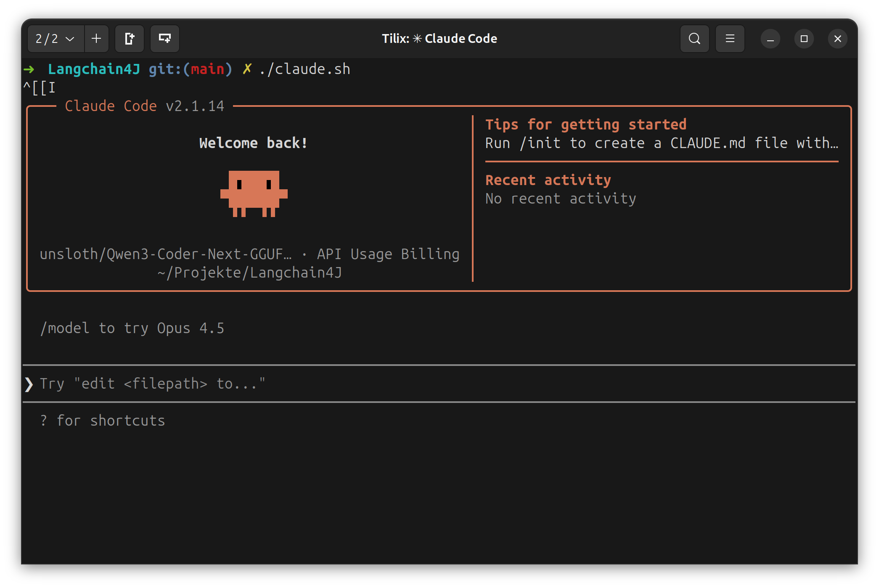Minimize the Tilix window
Viewport: 879px width, 588px height.
(x=770, y=39)
